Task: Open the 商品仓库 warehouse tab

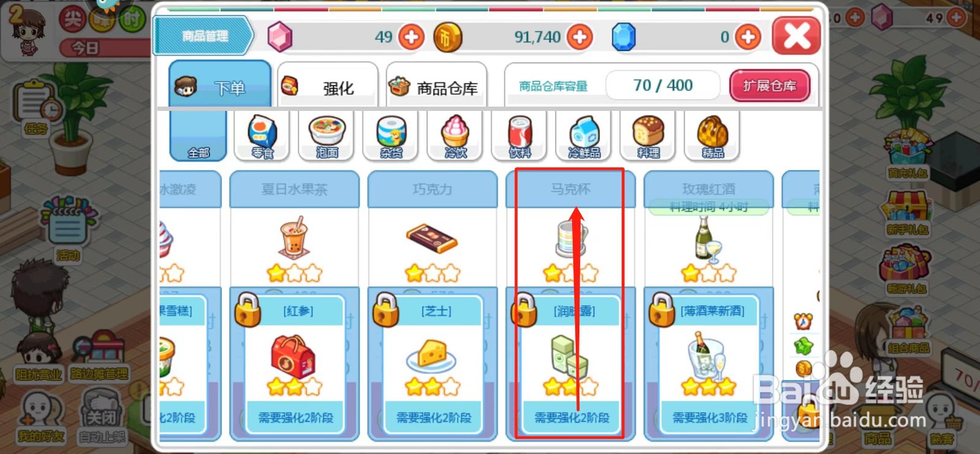Action: point(436,85)
